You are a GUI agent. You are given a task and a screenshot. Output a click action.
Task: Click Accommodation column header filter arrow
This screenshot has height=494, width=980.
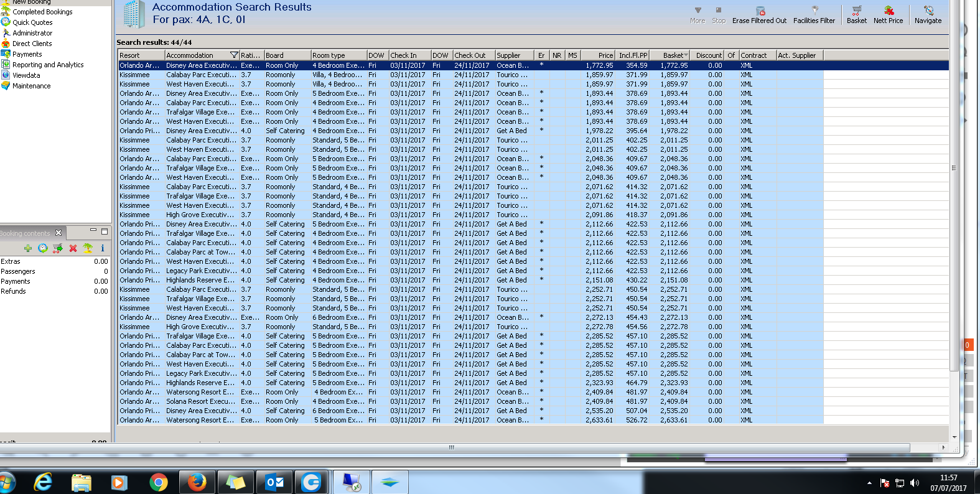point(234,55)
